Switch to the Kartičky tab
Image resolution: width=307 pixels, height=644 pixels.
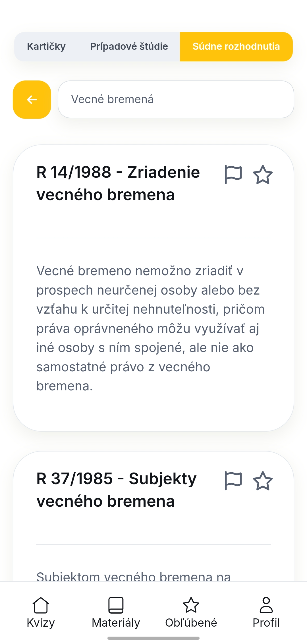pos(46,47)
